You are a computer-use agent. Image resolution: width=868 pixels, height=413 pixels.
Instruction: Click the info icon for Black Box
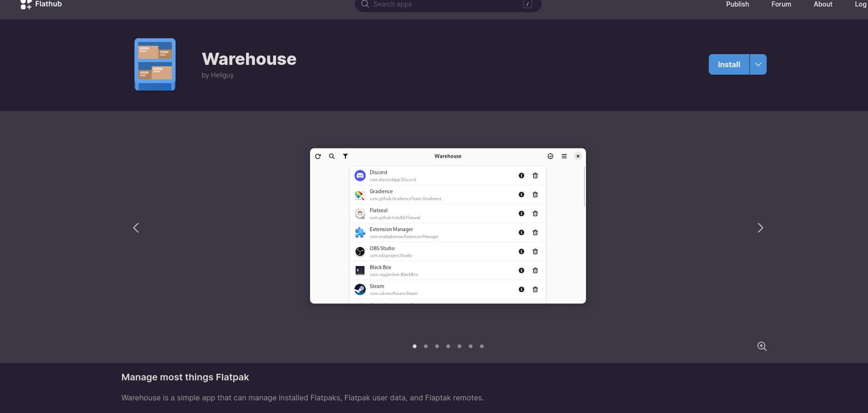click(522, 271)
